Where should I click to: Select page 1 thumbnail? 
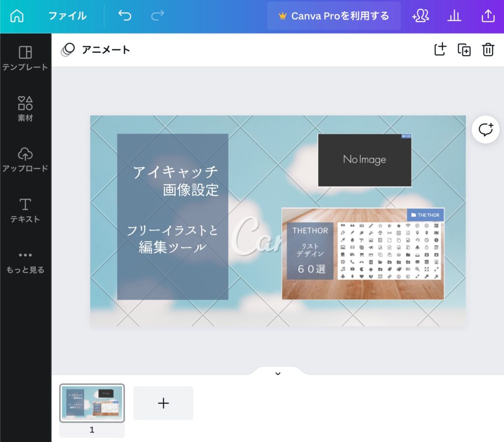point(92,403)
